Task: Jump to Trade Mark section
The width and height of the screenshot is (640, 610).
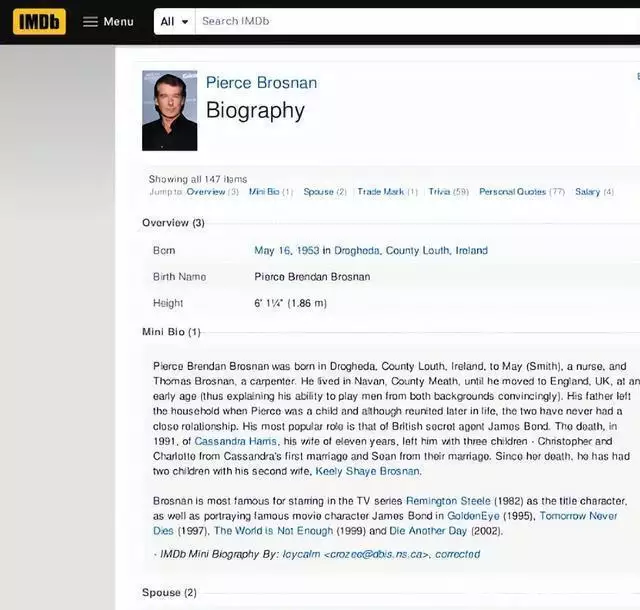Action: (380, 191)
